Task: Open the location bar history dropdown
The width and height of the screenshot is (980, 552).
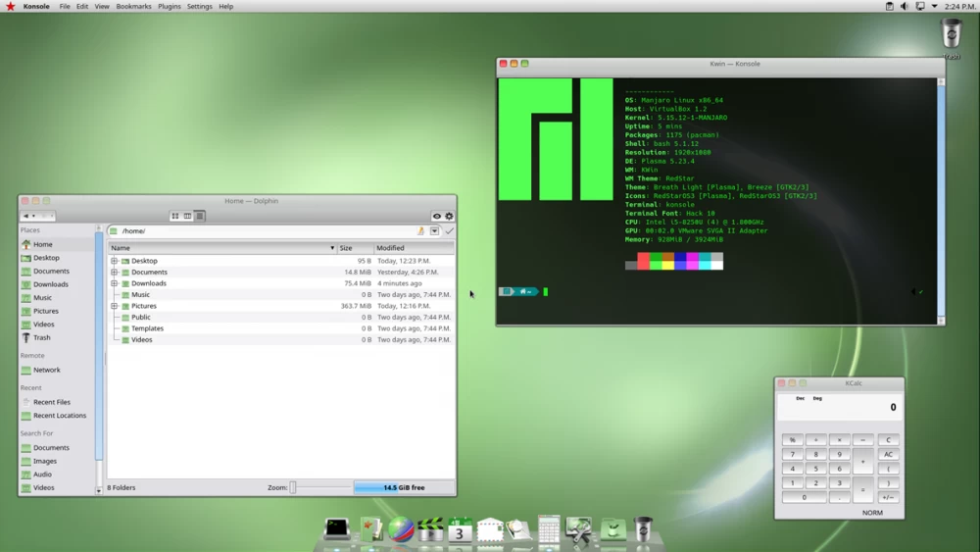Action: click(x=434, y=230)
